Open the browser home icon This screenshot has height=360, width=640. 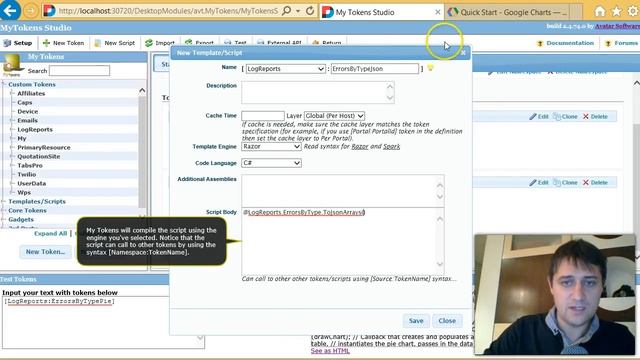point(600,11)
